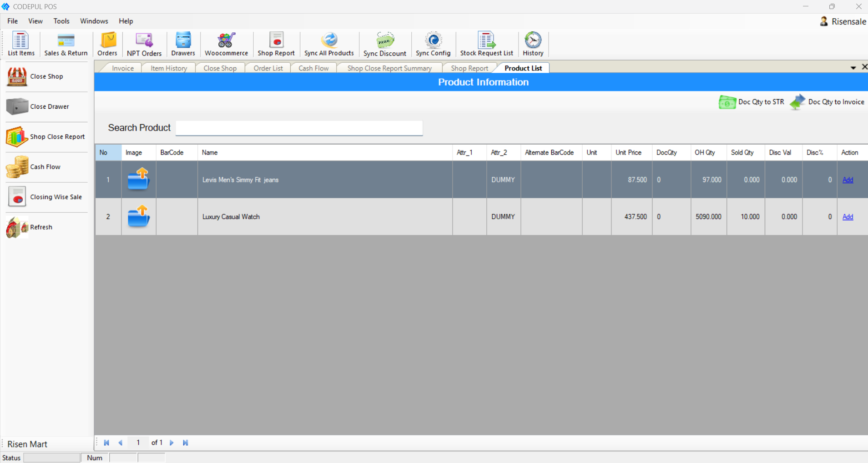Select Close Shop in the sidebar
This screenshot has width=868, height=463.
point(46,76)
